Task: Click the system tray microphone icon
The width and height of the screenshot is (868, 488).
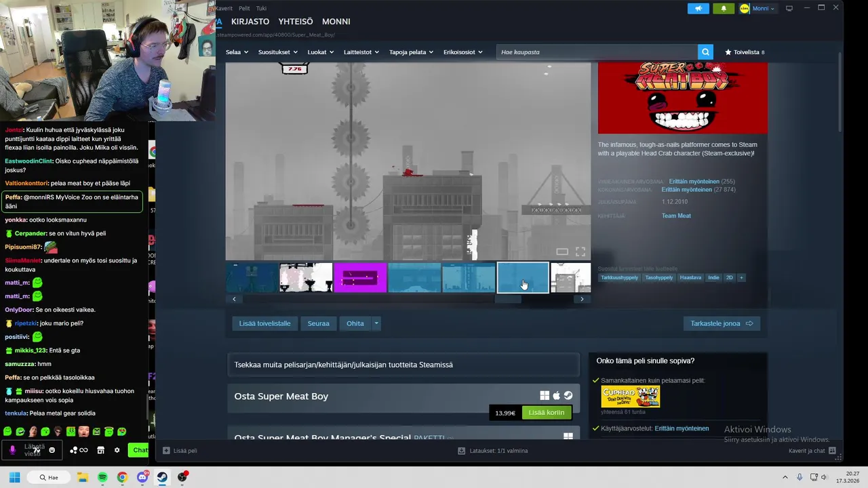Action: coord(800,477)
